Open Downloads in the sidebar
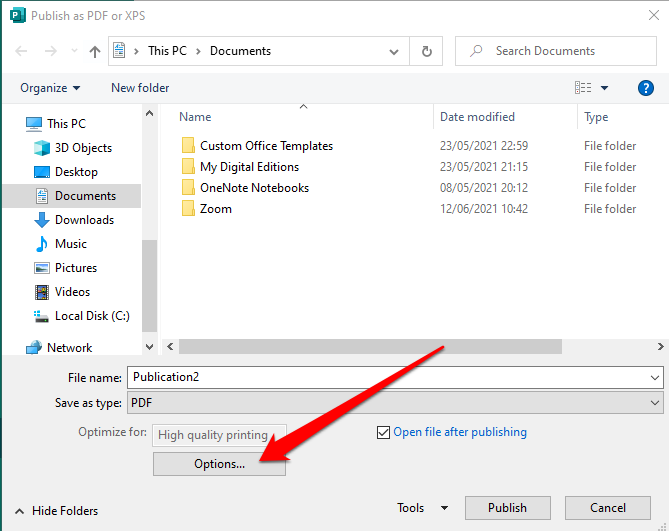Screen dimensions: 669x531 pos(84,220)
